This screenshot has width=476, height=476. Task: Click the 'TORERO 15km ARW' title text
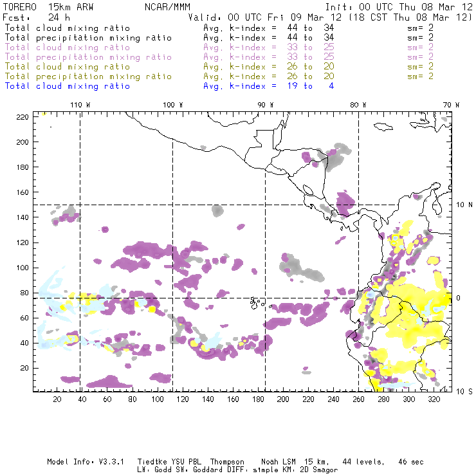[48, 7]
